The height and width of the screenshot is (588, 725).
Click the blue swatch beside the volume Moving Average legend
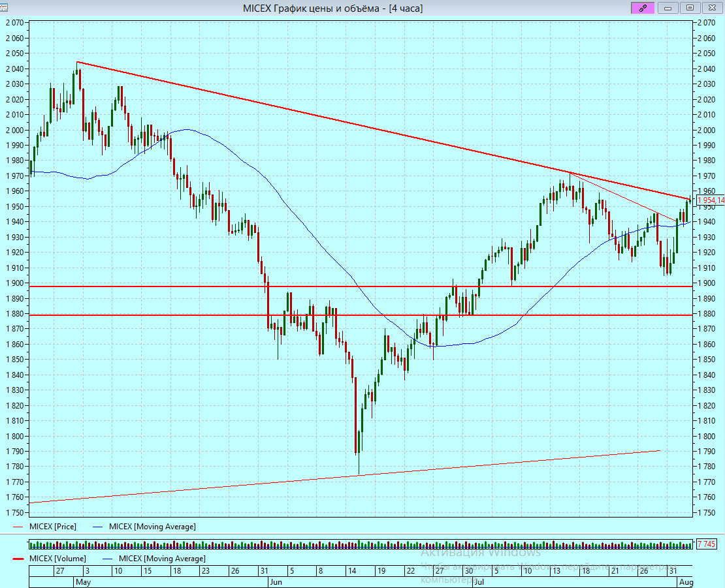point(108,559)
